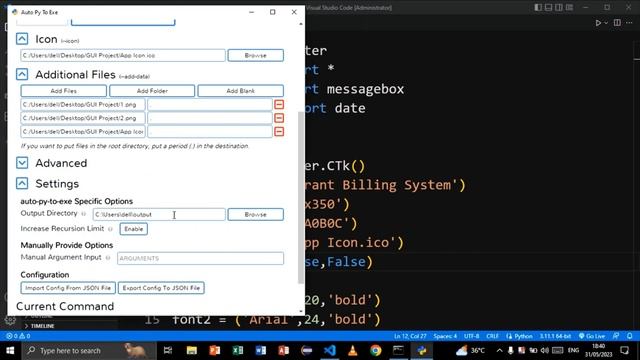Change the CRLF line ending setting
The width and height of the screenshot is (640, 360).
(492, 336)
